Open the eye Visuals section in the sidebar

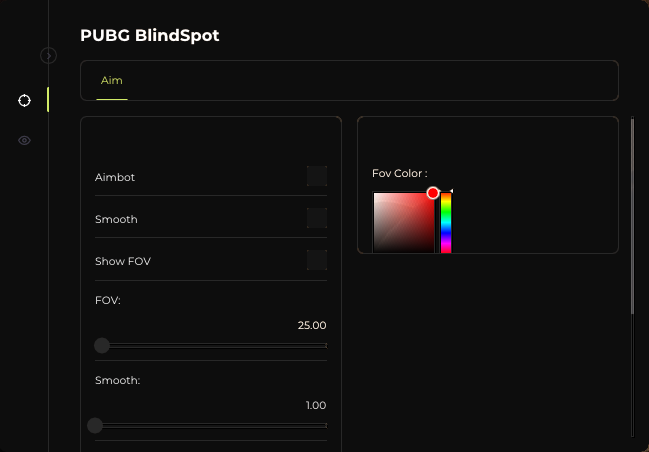(x=24, y=141)
